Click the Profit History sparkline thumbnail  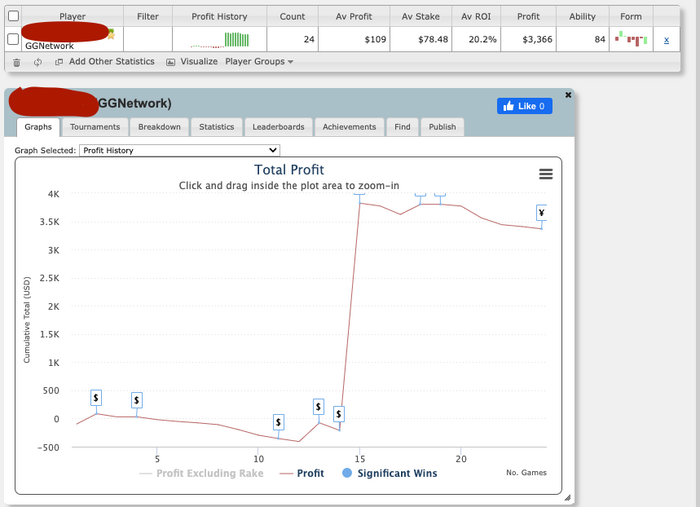tap(220, 40)
